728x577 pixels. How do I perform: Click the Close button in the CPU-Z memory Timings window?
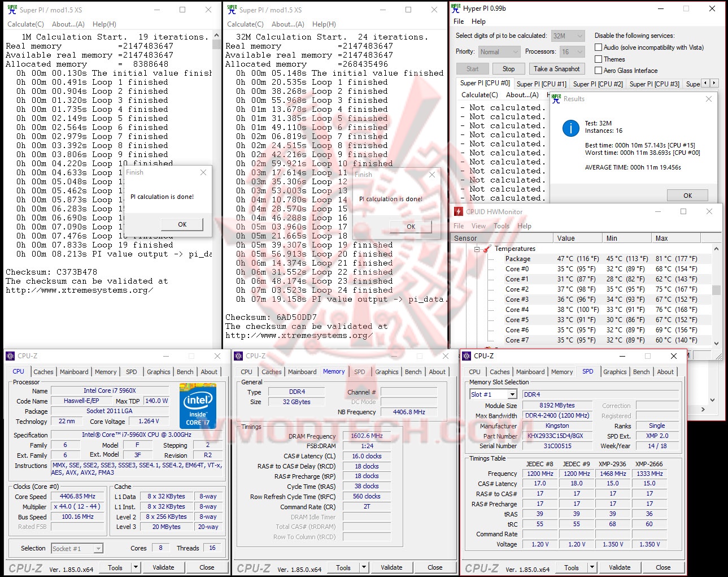pos(435,567)
